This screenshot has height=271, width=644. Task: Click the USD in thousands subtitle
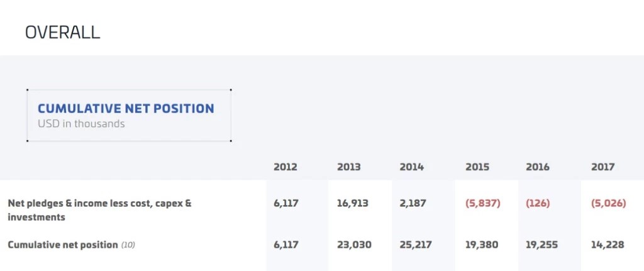(x=81, y=124)
